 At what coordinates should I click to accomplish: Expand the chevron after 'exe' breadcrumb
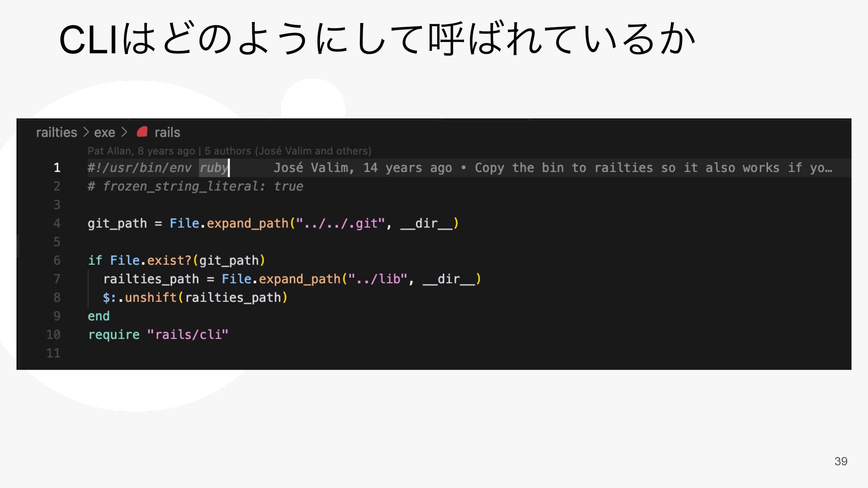pos(124,132)
